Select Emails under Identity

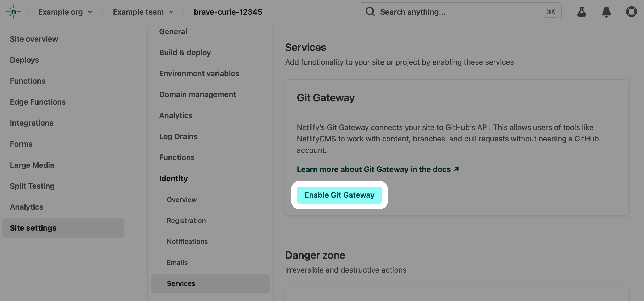tap(177, 263)
